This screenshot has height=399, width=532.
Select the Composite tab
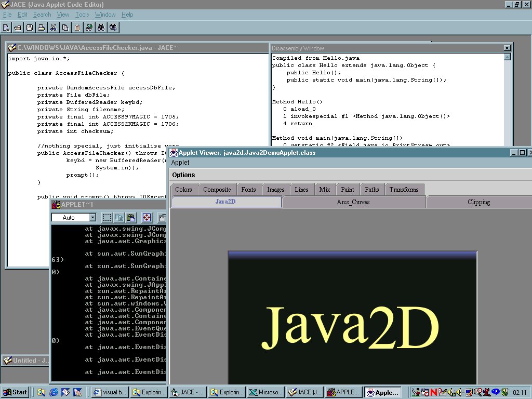pyautogui.click(x=217, y=190)
